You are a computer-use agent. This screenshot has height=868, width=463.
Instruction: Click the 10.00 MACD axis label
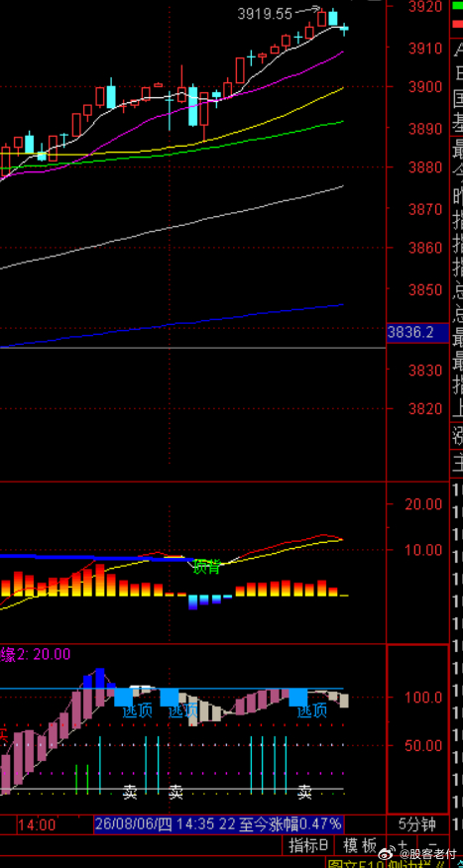tap(422, 550)
